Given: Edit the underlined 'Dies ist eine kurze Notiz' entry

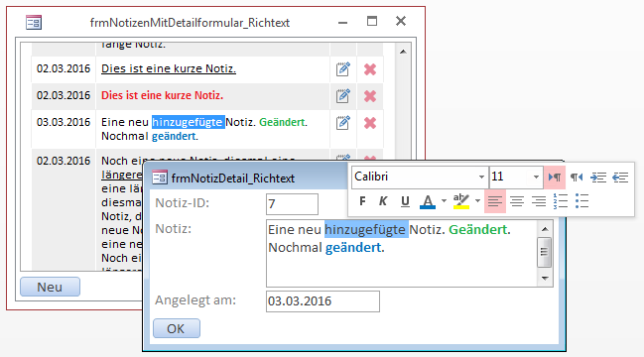Looking at the screenshot, I should coord(343,69).
